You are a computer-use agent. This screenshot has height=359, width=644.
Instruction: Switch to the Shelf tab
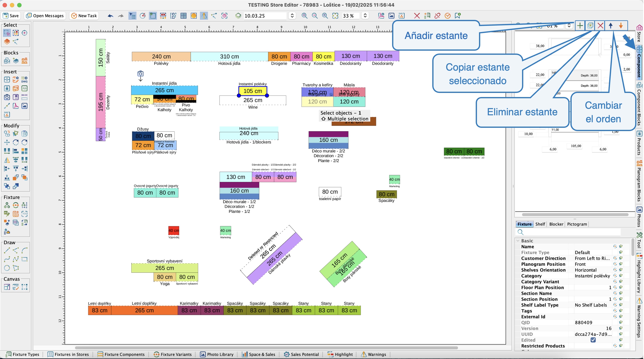[540, 224]
